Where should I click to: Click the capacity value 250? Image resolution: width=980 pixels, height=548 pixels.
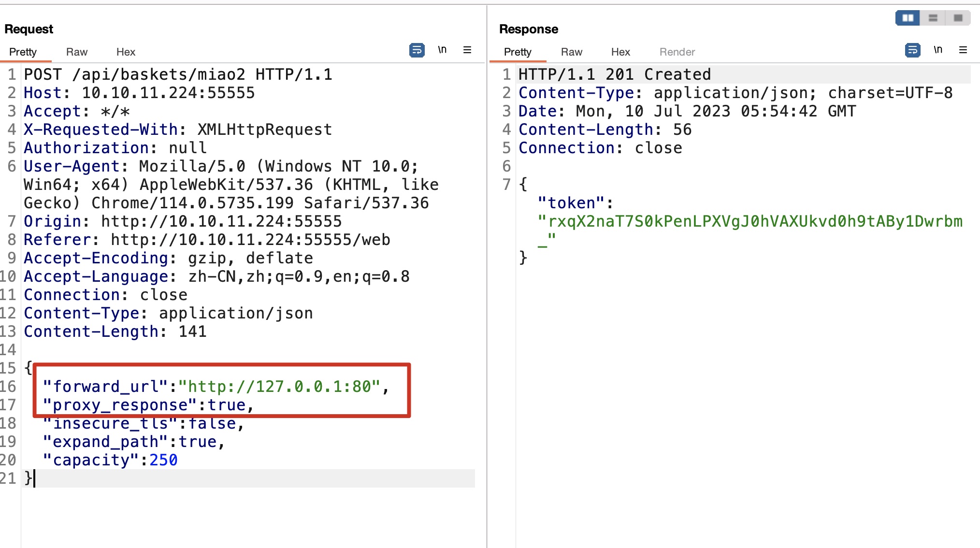click(x=163, y=460)
